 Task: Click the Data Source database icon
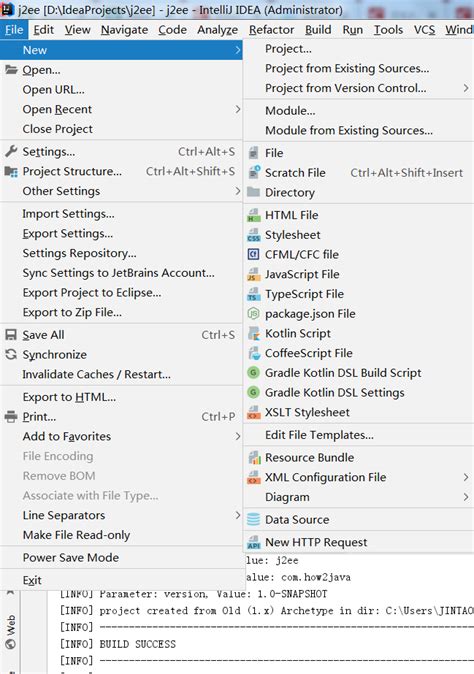point(254,520)
